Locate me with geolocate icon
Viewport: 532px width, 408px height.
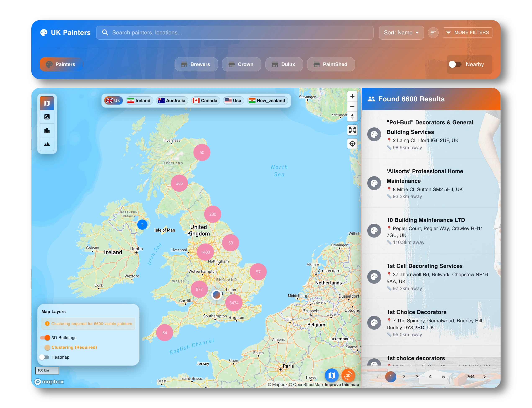352,143
